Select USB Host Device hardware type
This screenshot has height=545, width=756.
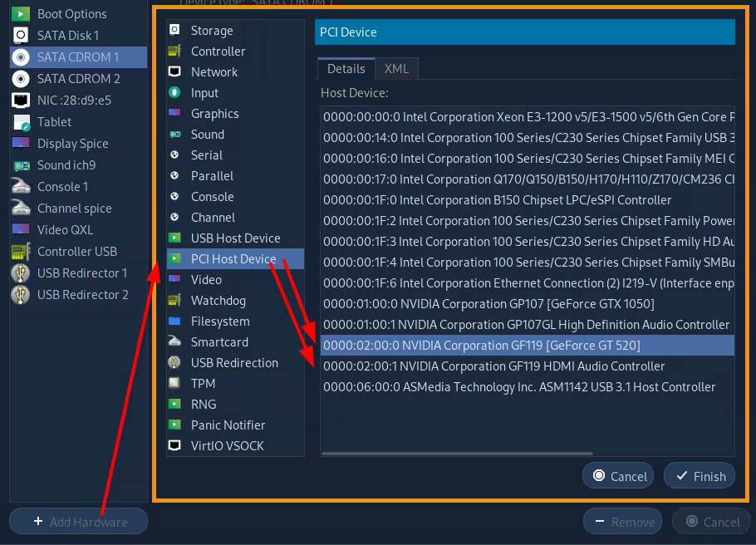pyautogui.click(x=235, y=238)
